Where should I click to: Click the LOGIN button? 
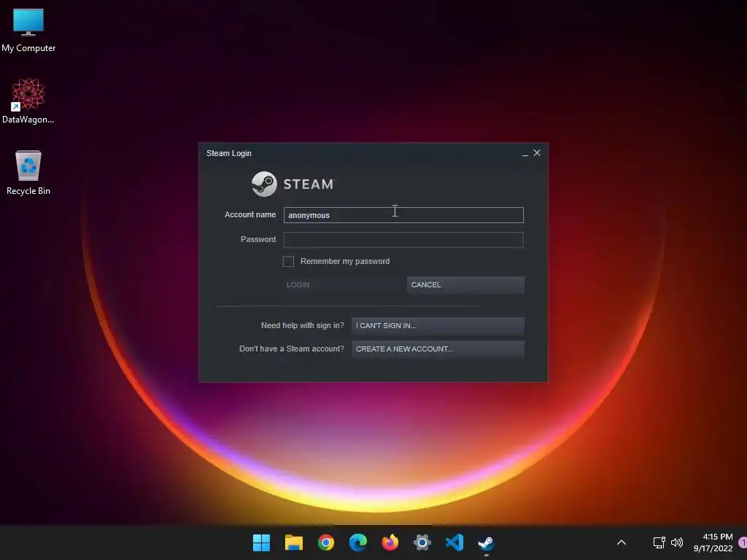point(342,285)
